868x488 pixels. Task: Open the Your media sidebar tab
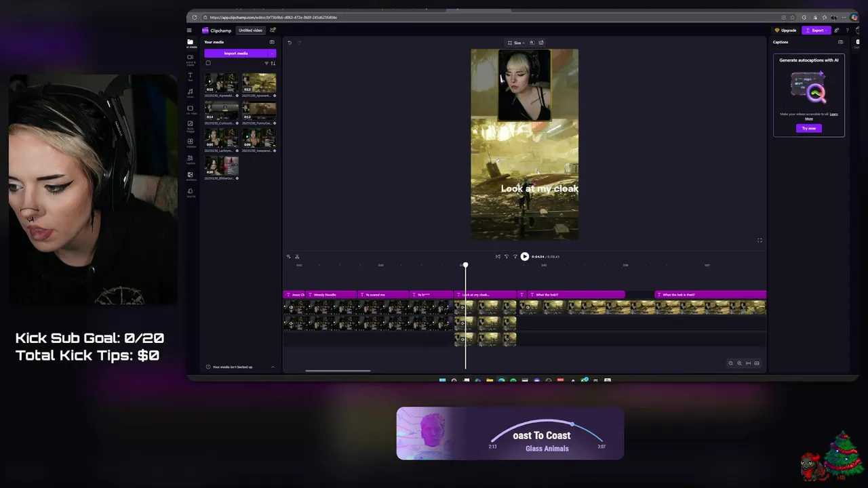[x=191, y=43]
